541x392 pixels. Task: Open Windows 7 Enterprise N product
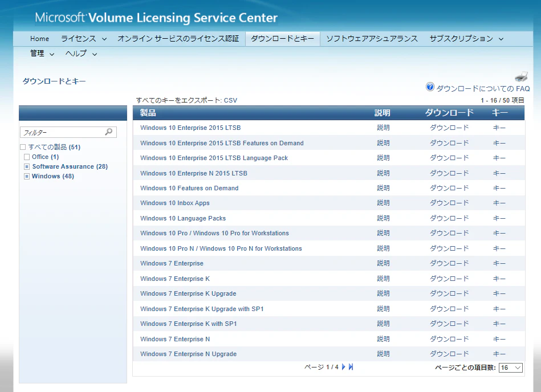(x=175, y=339)
